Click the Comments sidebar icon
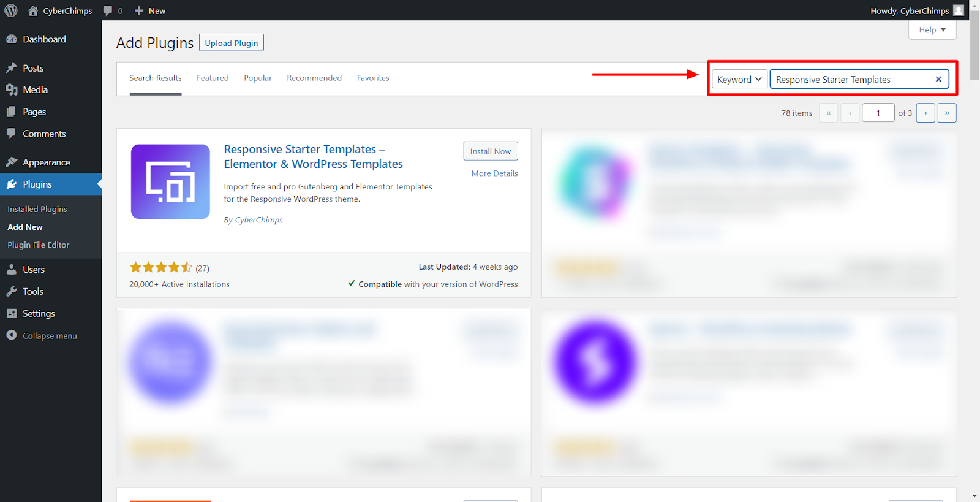The height and width of the screenshot is (502, 980). point(12,134)
